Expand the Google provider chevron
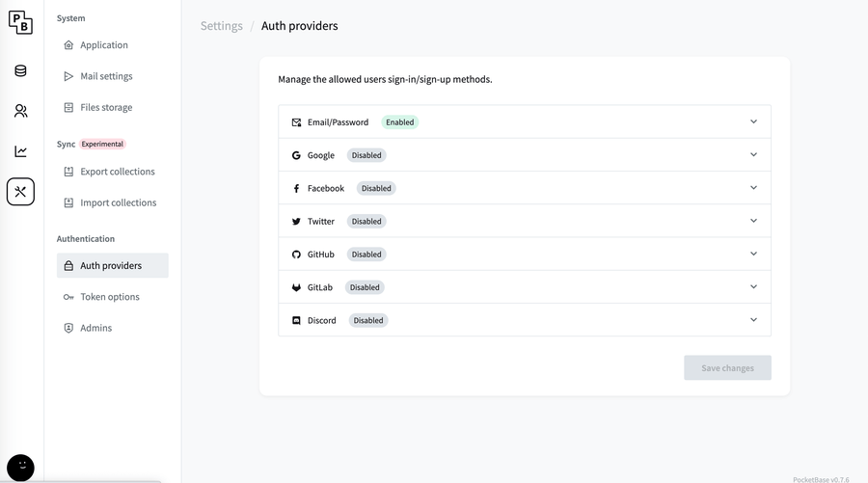 point(753,155)
